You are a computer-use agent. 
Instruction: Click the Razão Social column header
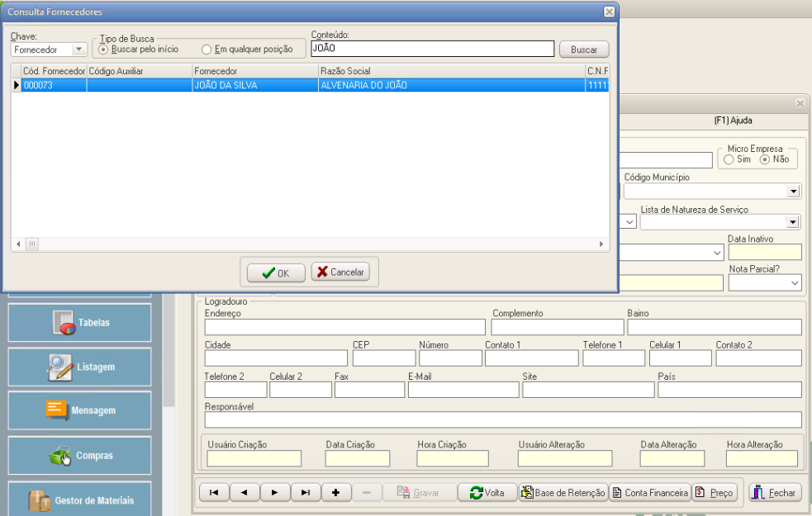pos(450,71)
